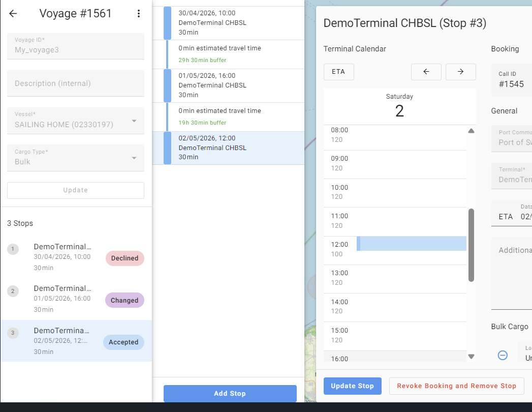Select stop 2 with Changed status
The height and width of the screenshot is (412, 532).
click(76, 299)
